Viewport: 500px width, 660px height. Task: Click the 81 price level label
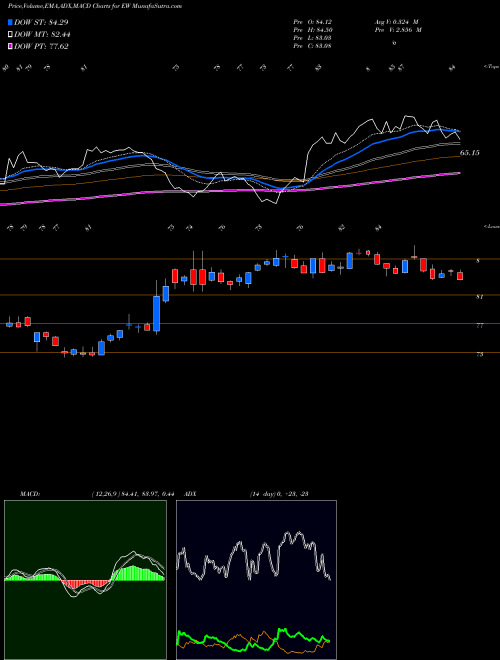(x=479, y=297)
